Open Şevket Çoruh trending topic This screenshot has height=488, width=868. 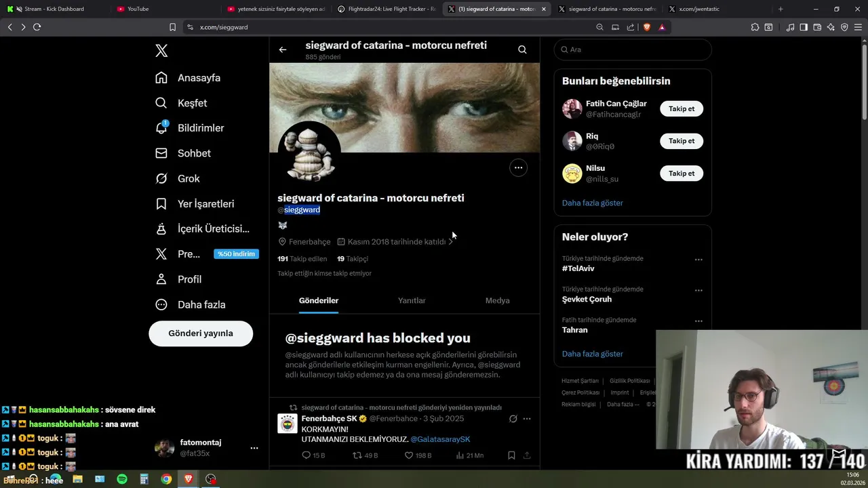click(587, 300)
